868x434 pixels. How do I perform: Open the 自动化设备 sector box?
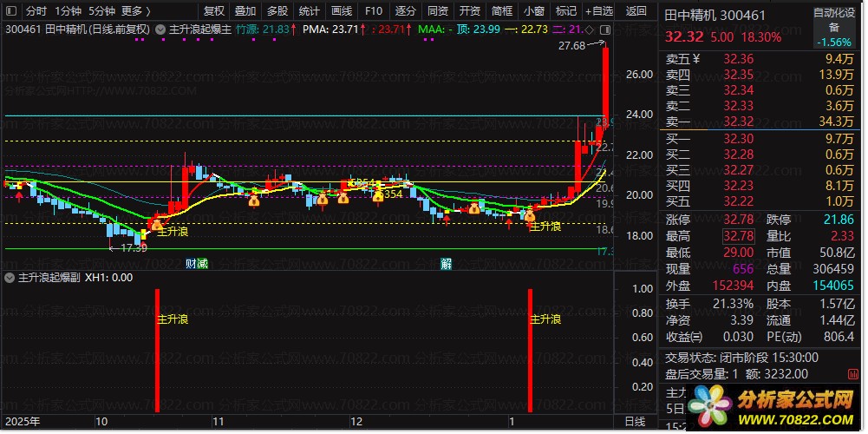click(x=834, y=28)
